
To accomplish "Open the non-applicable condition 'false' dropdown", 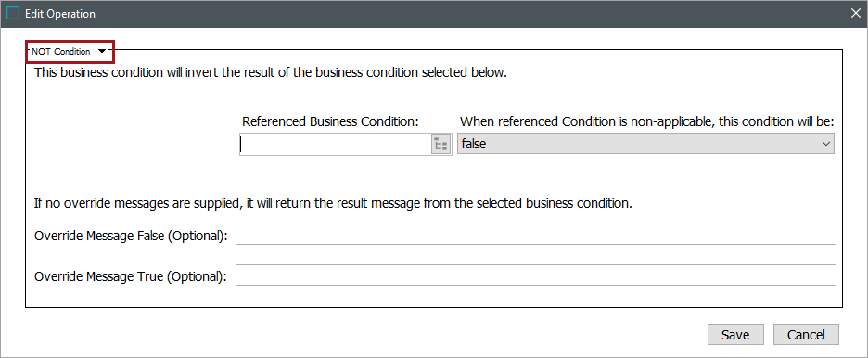I will 645,144.
